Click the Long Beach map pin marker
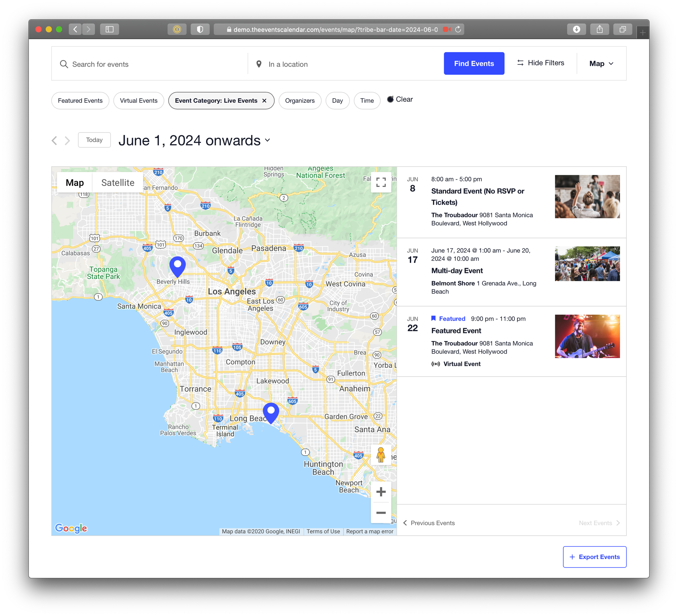This screenshot has height=616, width=678. (x=271, y=412)
